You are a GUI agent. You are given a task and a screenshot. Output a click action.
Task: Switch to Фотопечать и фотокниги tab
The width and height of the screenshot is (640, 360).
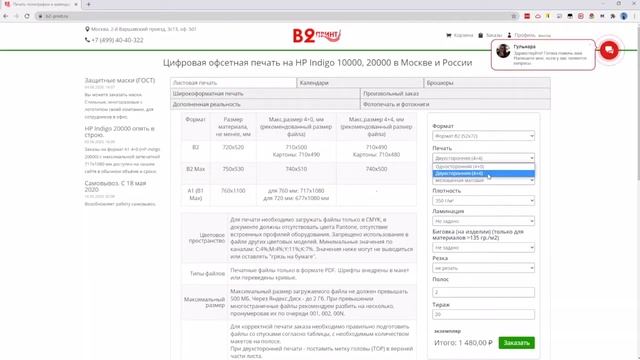click(x=456, y=104)
